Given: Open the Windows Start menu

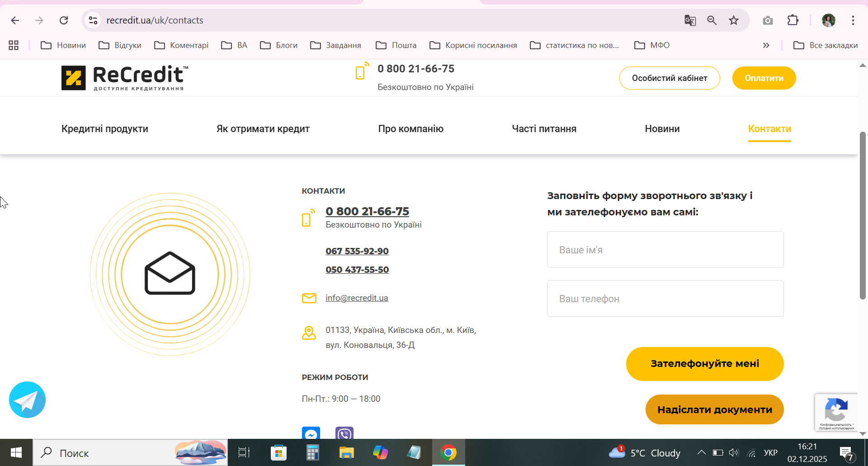Looking at the screenshot, I should 16,452.
